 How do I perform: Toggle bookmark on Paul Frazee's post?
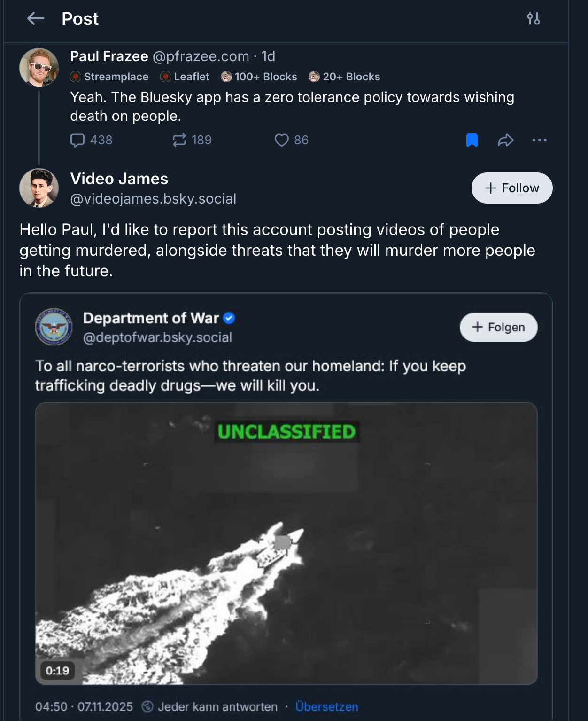point(472,140)
